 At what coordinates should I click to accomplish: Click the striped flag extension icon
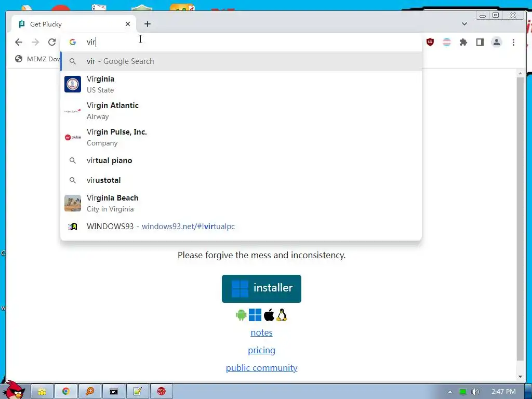click(447, 42)
